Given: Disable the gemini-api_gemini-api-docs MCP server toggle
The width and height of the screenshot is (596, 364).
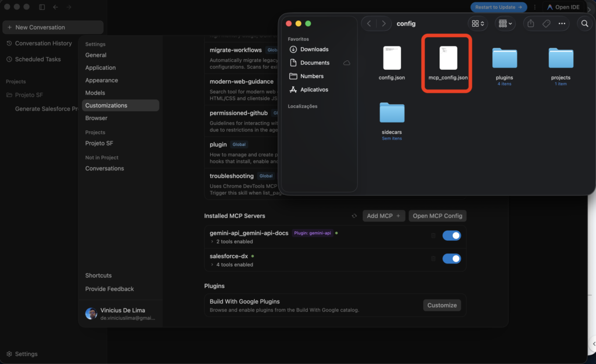Looking at the screenshot, I should tap(452, 235).
